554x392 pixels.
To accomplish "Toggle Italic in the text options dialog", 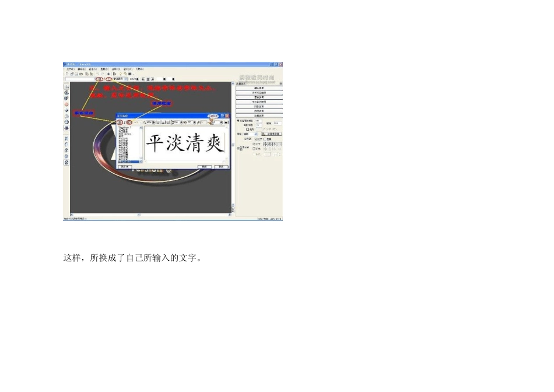I will [x=125, y=123].
